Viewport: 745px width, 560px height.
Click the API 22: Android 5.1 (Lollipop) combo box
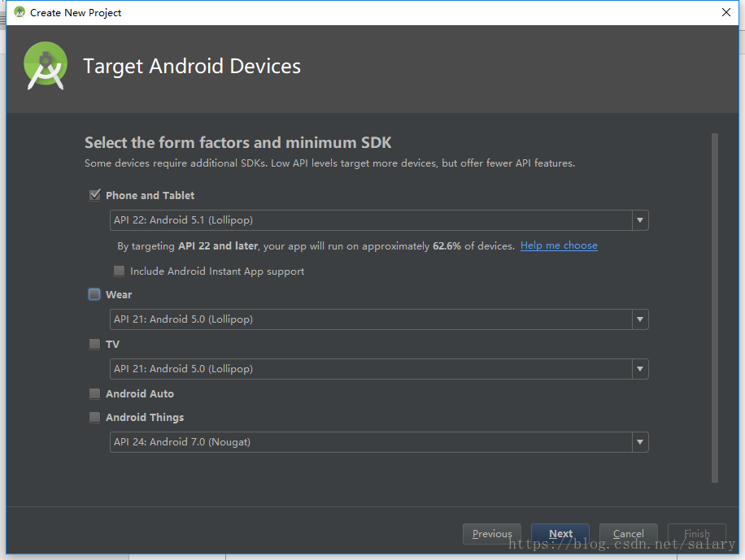click(x=379, y=220)
